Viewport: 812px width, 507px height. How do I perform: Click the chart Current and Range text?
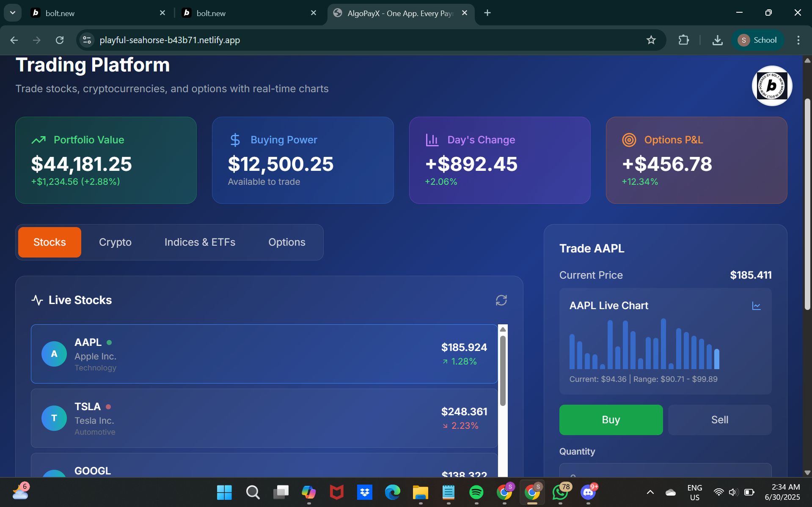(643, 379)
